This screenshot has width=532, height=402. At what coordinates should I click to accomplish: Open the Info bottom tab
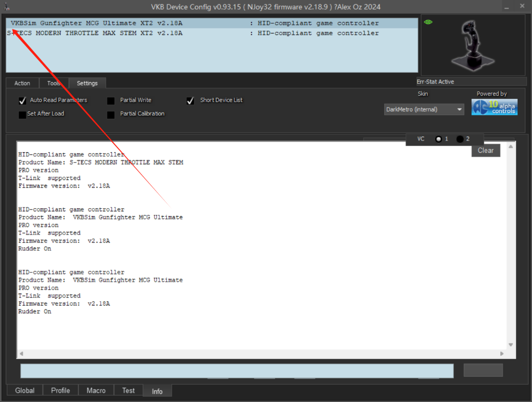tap(157, 391)
